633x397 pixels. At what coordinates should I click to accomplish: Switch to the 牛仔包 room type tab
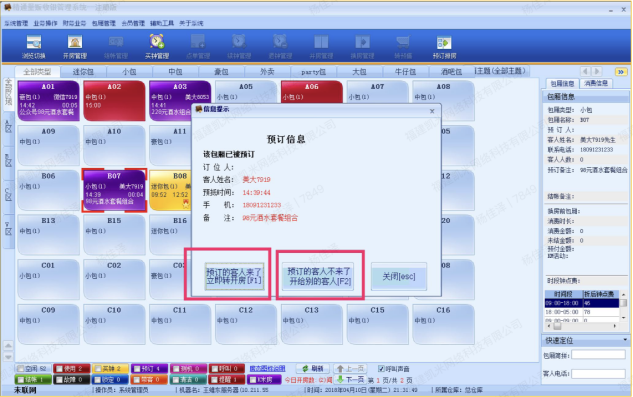[405, 72]
